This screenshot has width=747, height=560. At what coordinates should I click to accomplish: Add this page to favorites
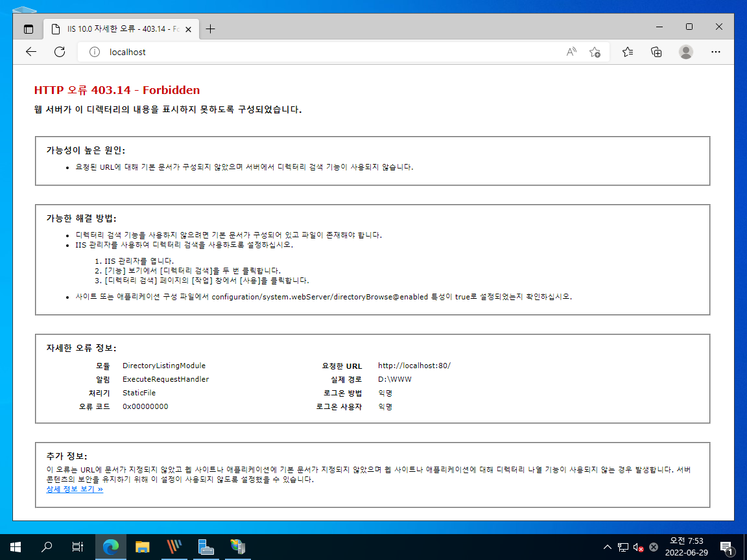coord(595,52)
